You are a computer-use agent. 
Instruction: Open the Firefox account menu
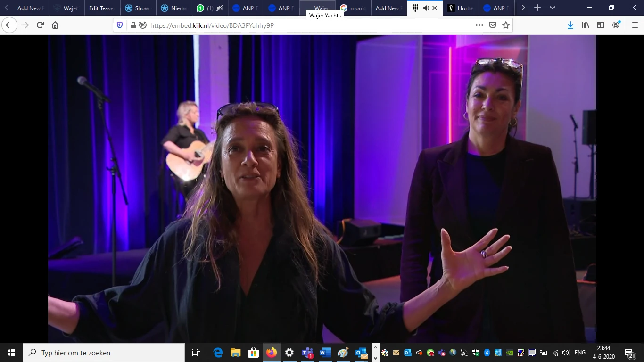616,25
